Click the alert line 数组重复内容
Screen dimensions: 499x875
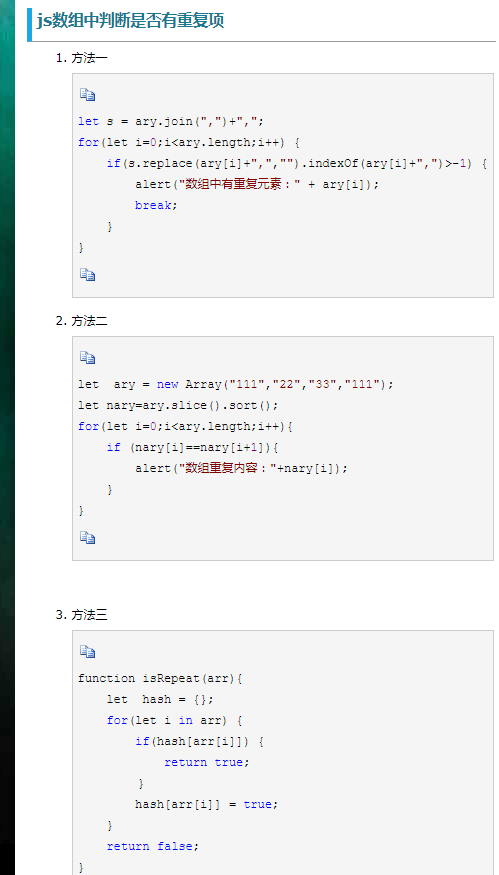241,468
